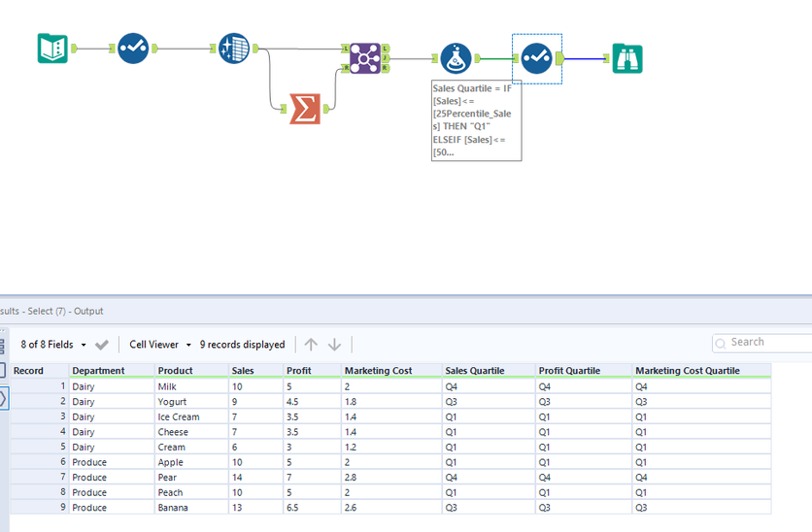Select the green Input Data tool
This screenshot has height=532, width=812.
point(52,48)
